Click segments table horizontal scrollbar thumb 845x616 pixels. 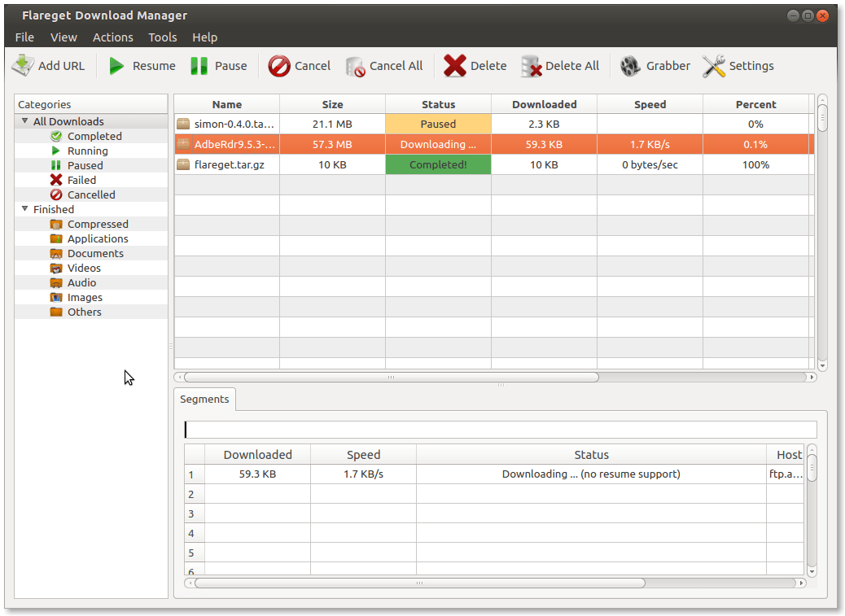click(x=420, y=583)
